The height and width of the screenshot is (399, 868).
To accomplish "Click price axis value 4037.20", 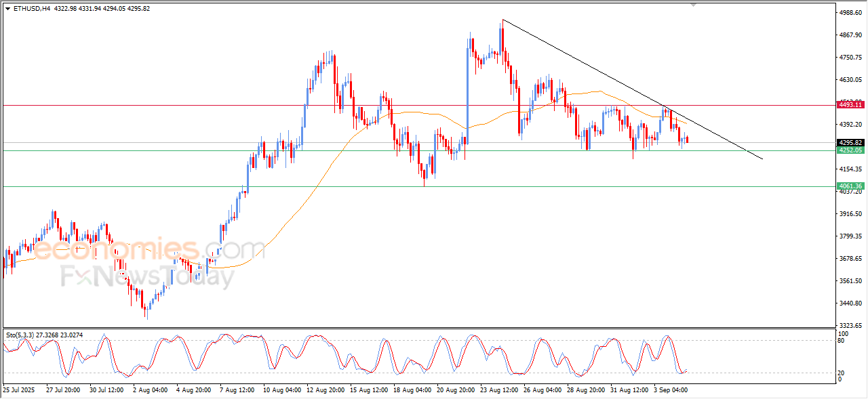I will click(x=850, y=191).
